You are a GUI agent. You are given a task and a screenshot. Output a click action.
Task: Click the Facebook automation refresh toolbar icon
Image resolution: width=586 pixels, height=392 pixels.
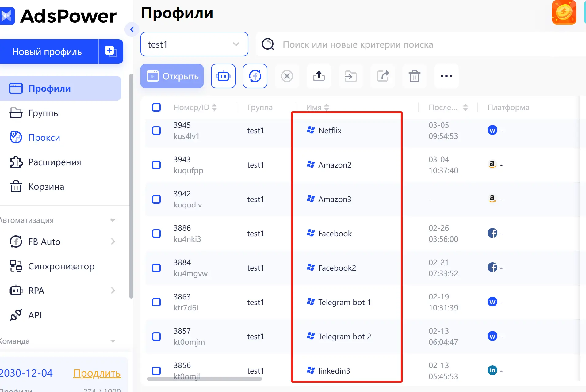(x=255, y=76)
